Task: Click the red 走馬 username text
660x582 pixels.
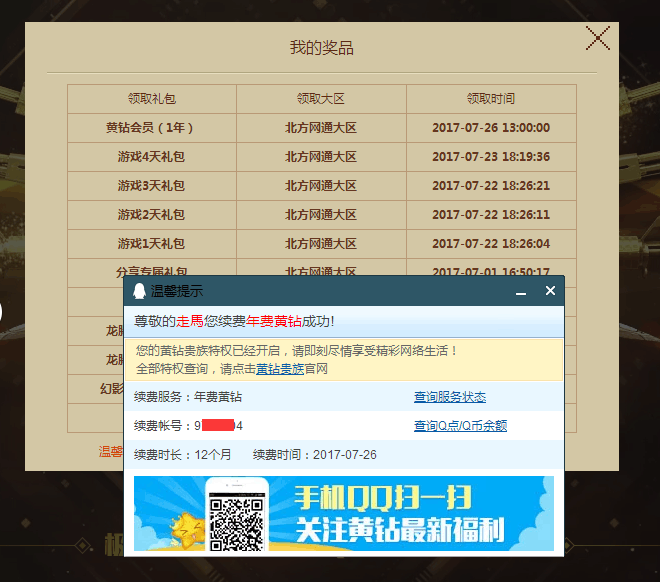Action: [x=190, y=321]
